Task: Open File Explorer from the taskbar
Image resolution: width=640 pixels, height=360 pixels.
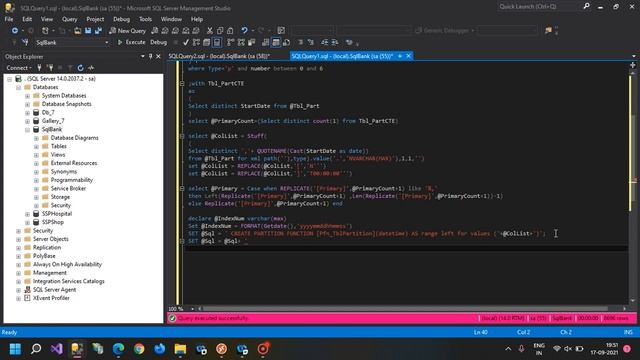Action: click(x=180, y=349)
